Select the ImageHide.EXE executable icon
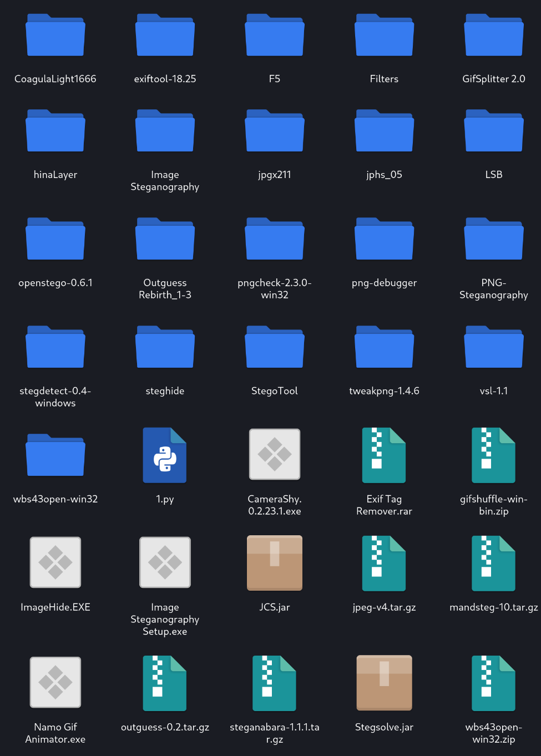The width and height of the screenshot is (541, 756). [55, 562]
